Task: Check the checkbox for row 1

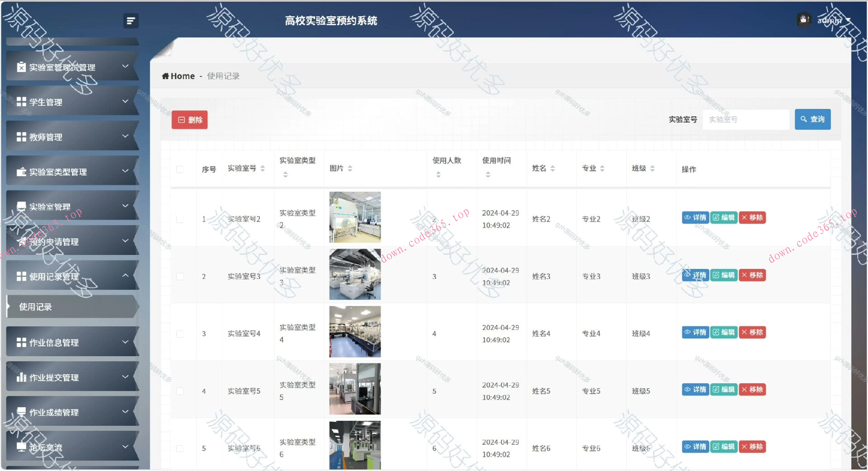Action: pyautogui.click(x=180, y=219)
